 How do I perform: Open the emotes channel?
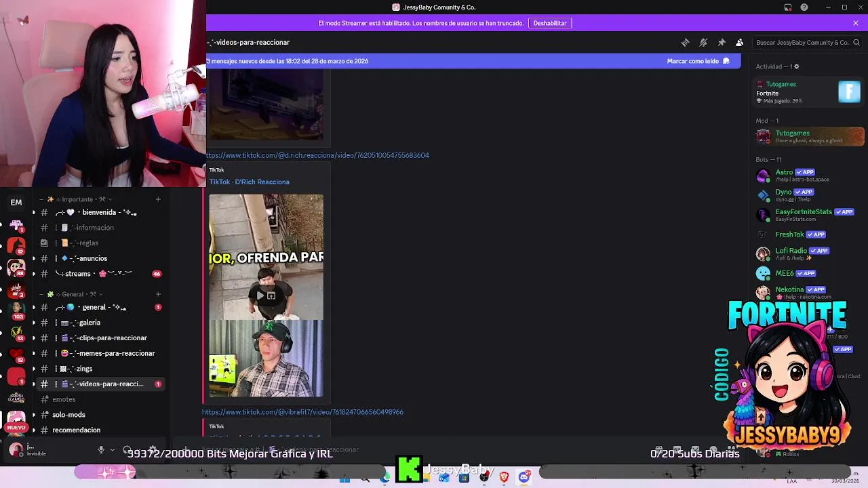pyautogui.click(x=100, y=399)
